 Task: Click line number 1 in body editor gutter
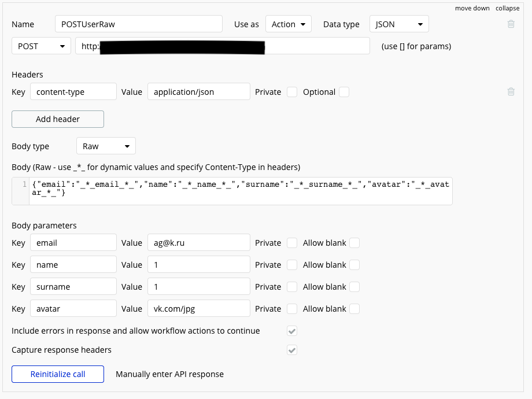tap(24, 184)
